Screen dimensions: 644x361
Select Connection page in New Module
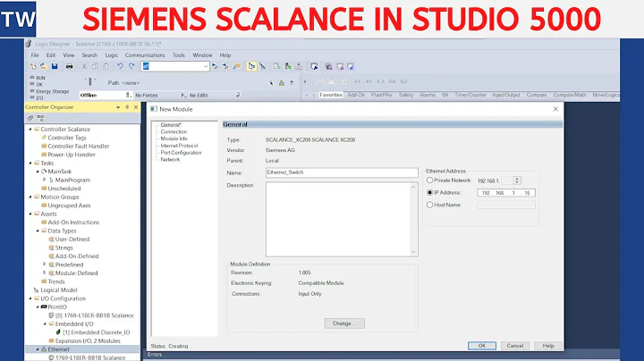point(174,131)
